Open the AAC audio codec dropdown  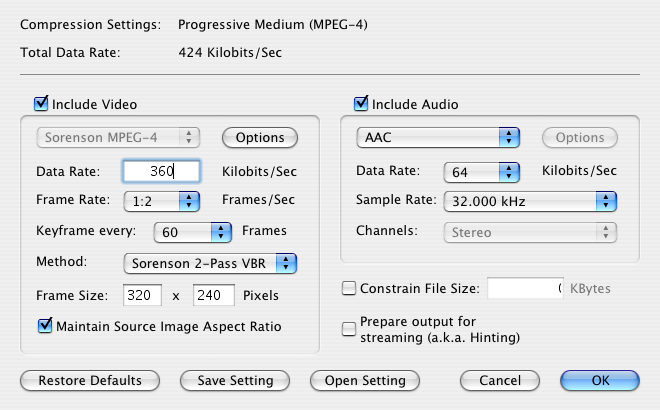click(x=438, y=137)
